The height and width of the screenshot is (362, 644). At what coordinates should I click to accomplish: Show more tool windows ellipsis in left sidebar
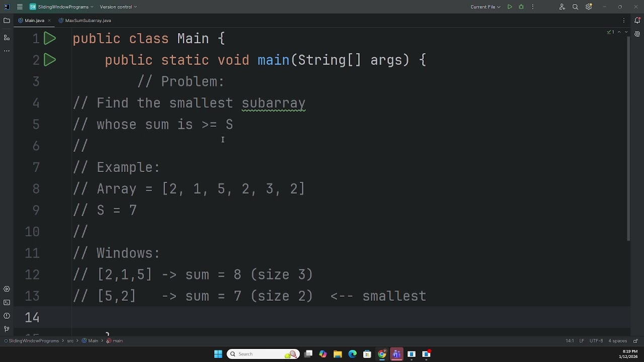coord(7,51)
